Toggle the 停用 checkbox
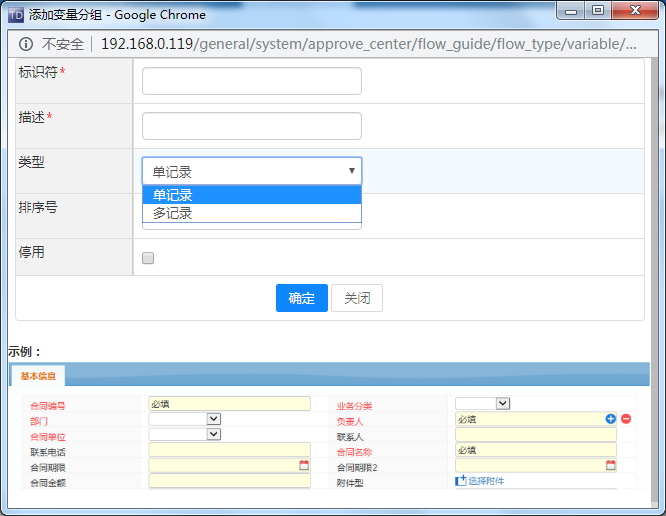This screenshot has width=666, height=516. click(148, 258)
